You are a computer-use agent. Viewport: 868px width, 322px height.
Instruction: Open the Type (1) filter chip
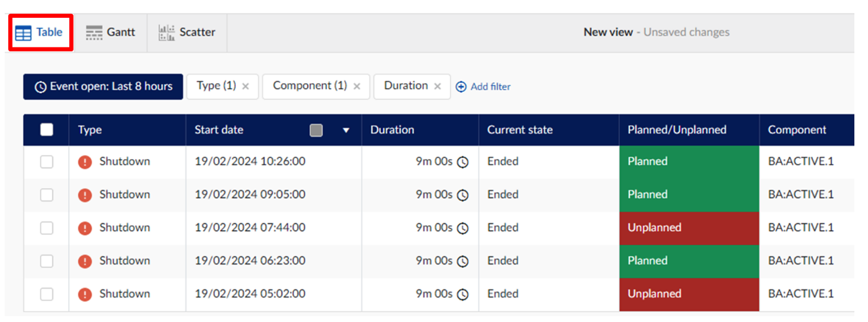click(x=216, y=86)
